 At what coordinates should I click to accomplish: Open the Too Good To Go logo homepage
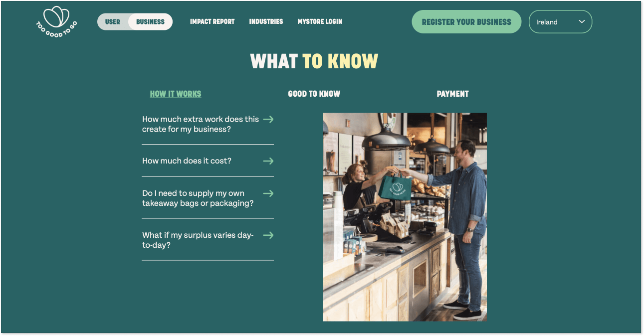56,22
